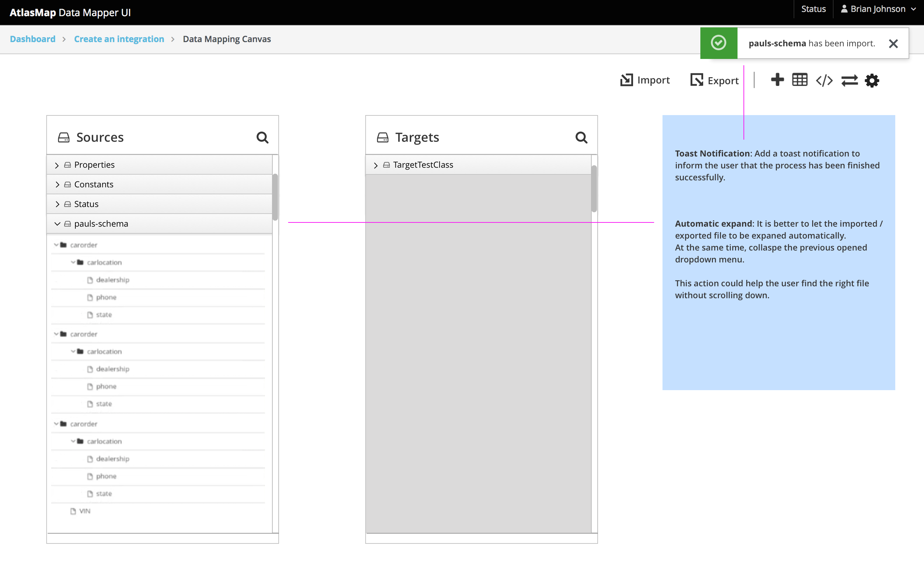
Task: Expand the TargetTestClass entry
Action: pos(376,165)
